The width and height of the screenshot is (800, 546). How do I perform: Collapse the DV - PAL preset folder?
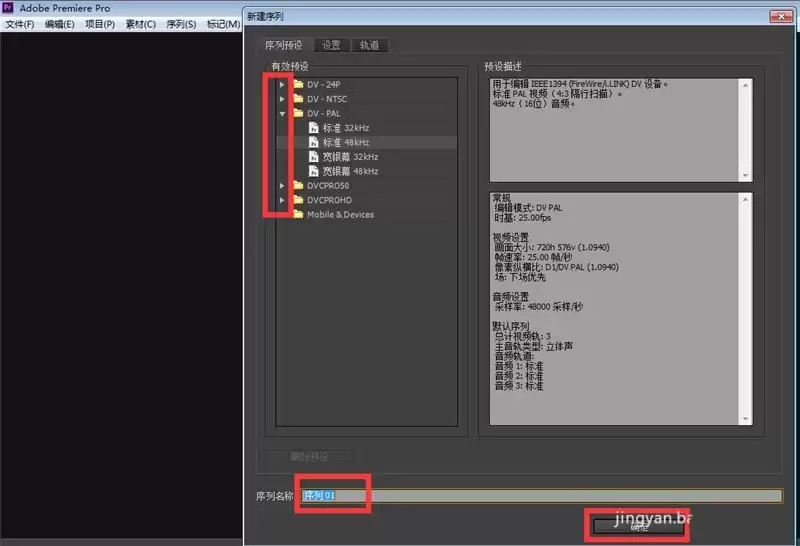tap(282, 113)
